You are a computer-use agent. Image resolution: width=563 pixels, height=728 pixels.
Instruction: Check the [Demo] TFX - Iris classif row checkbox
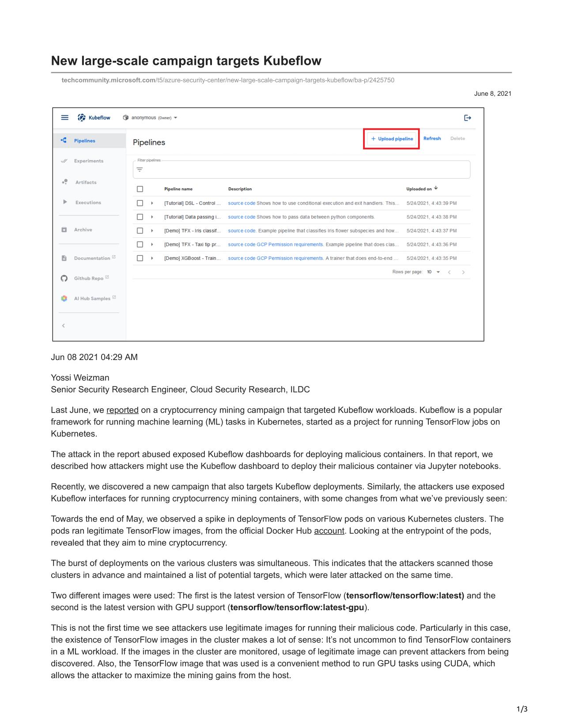pos(140,230)
